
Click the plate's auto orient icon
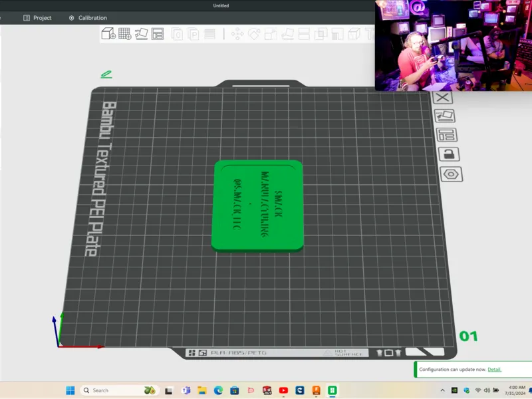(444, 116)
